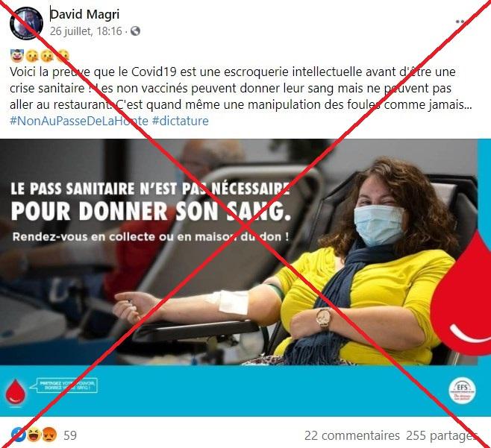This screenshot has width=491, height=448.
Task: Click the clown face emoji
Action: click(x=17, y=56)
